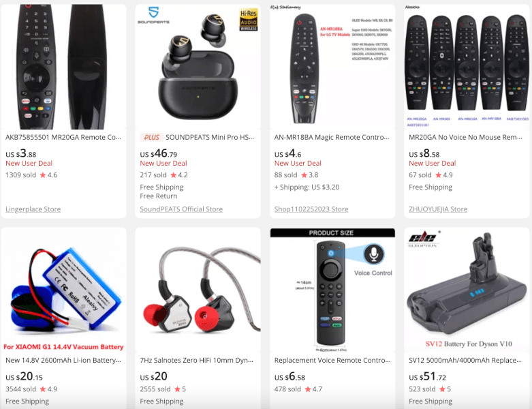This screenshot has height=409, width=532.
Task: Open the MR20GA No Voice No Mouse title
Action: click(x=465, y=137)
